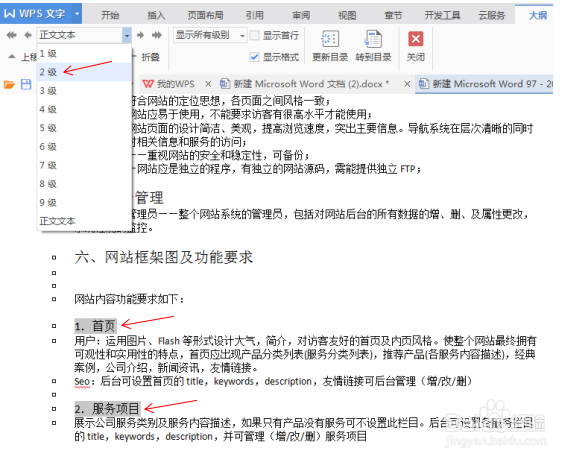
Task: Open file with orange folder icon
Action: [9, 84]
